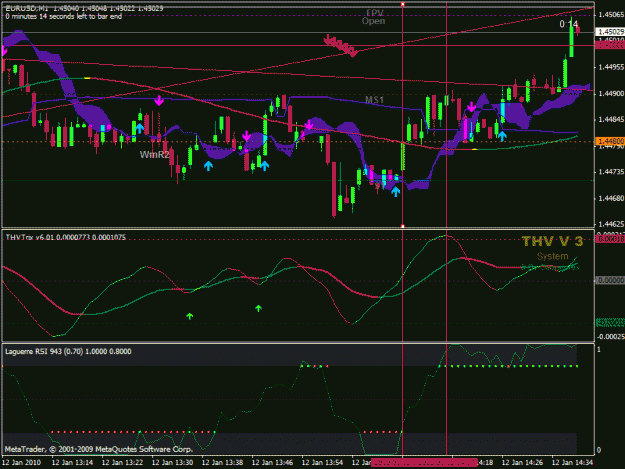The height and width of the screenshot is (469, 625).
Task: Click the 1.45065 price scale value
Action: pyautogui.click(x=611, y=15)
